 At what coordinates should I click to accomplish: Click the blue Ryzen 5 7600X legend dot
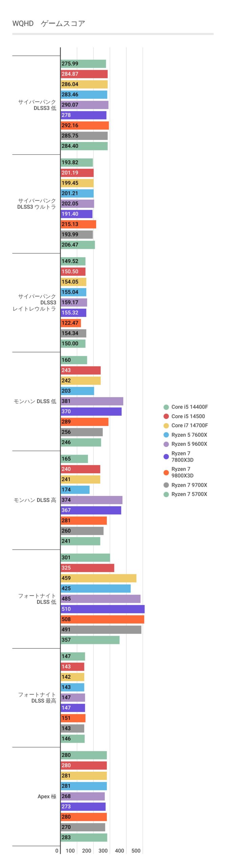tap(166, 435)
